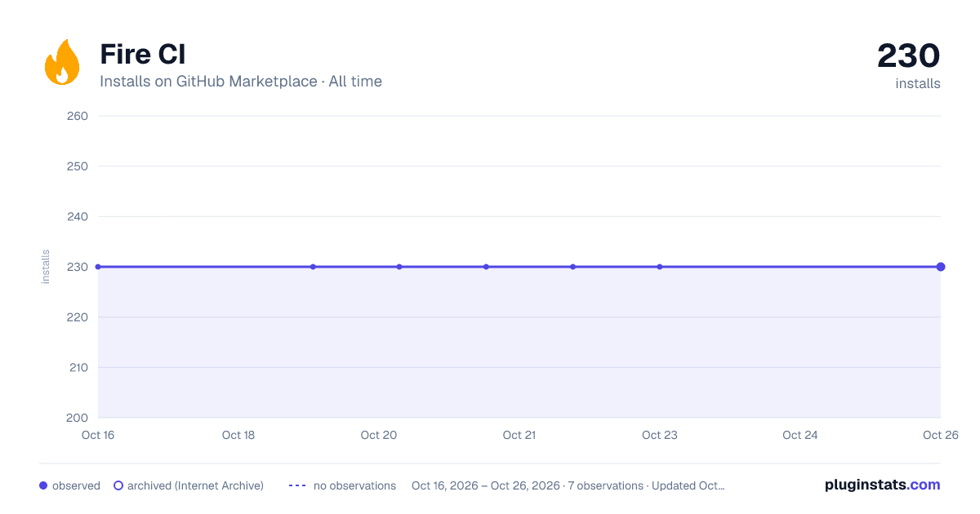Image resolution: width=980 pixels, height=514 pixels.
Task: Click the Oct 24 x-axis label
Action: (800, 435)
